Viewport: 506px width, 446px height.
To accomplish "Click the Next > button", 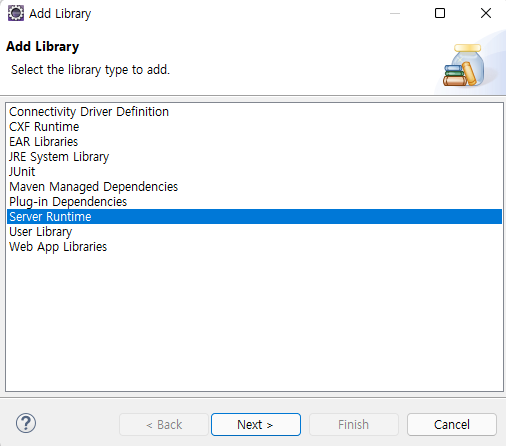I will pos(256,425).
